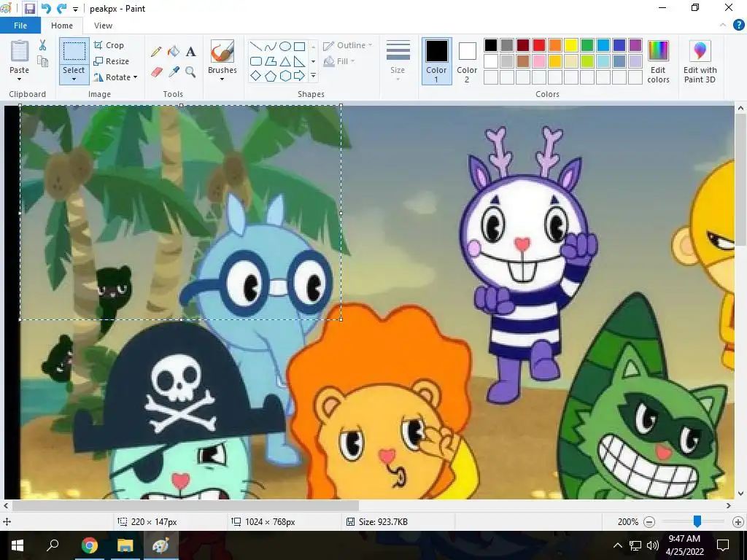This screenshot has width=747, height=560.
Task: Pick the green color swatch
Action: pos(587,45)
